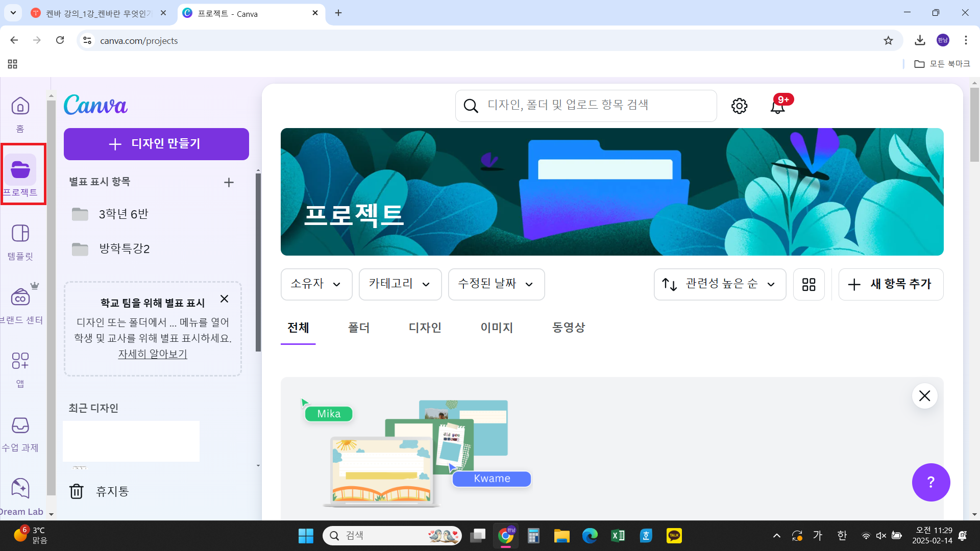Click 새 항목 추가 button
The width and height of the screenshot is (980, 551).
[x=891, y=284]
